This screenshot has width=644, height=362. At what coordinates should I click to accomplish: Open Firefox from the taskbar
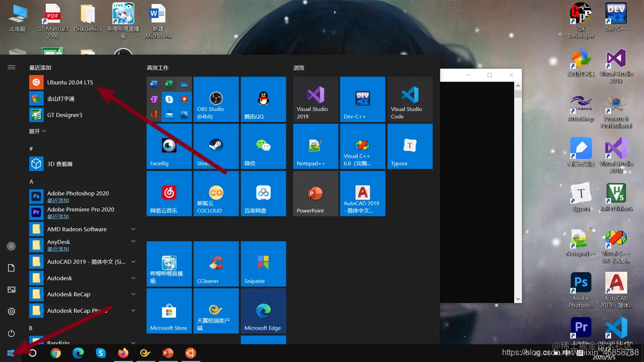click(x=123, y=353)
